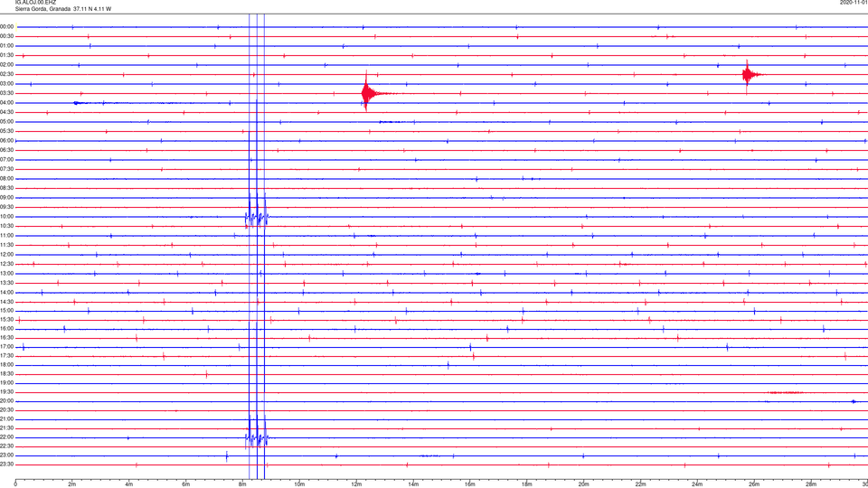Select the 4m axis tick label
This screenshot has height=488, width=868.
coord(129,484)
